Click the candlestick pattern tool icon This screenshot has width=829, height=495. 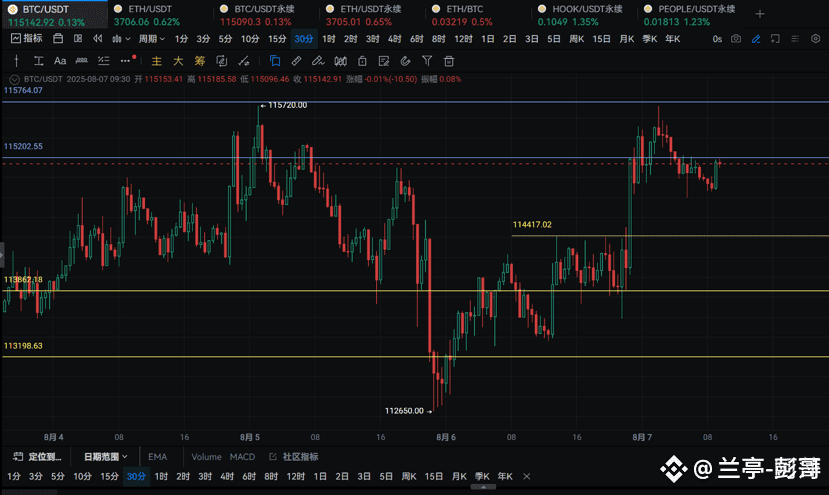click(x=340, y=61)
